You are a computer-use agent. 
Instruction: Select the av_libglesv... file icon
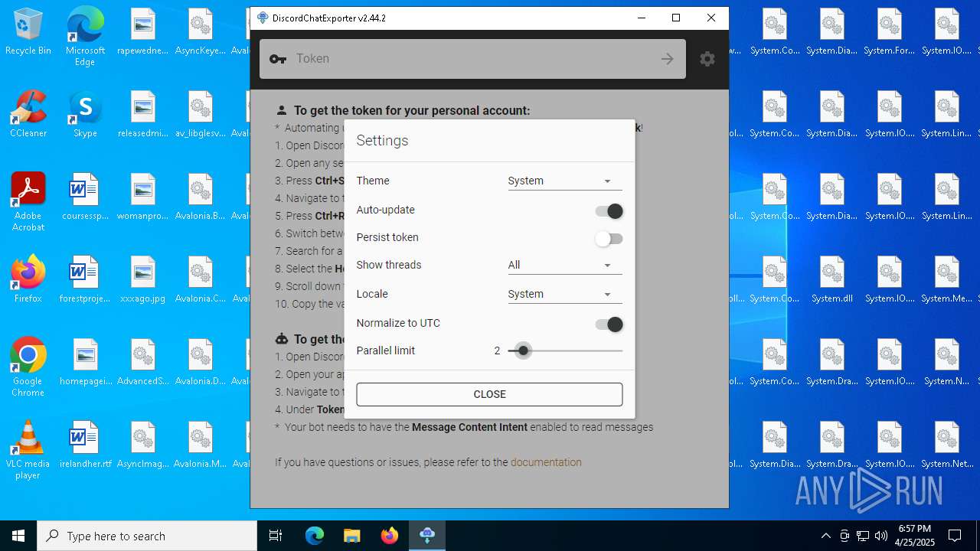201,114
